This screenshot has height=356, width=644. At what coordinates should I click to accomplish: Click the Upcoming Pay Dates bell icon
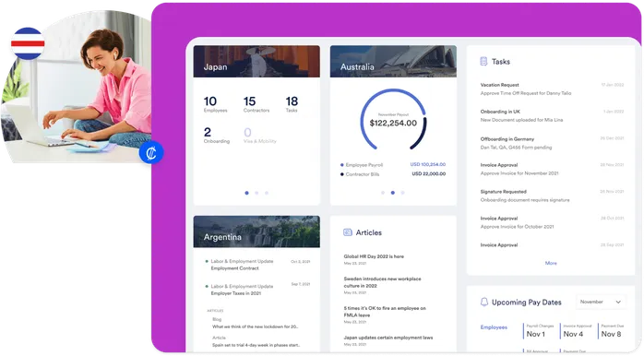[x=484, y=303]
